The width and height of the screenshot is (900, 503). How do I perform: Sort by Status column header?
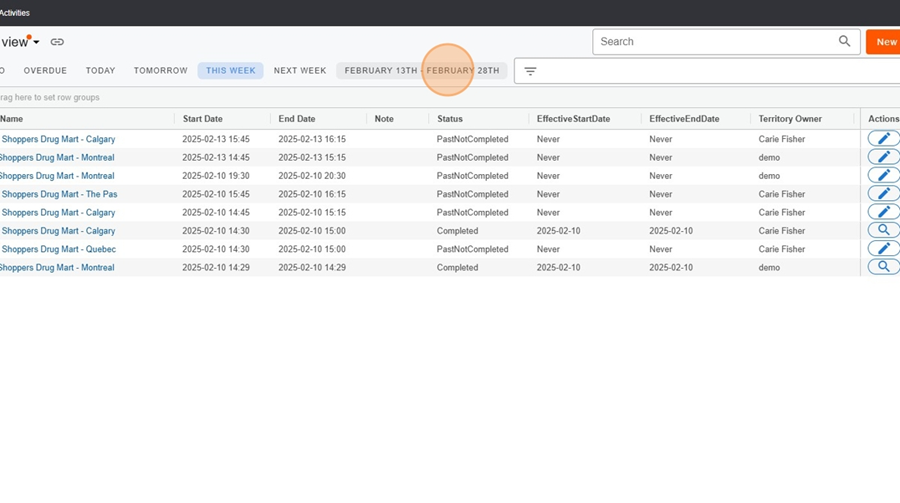coord(449,119)
